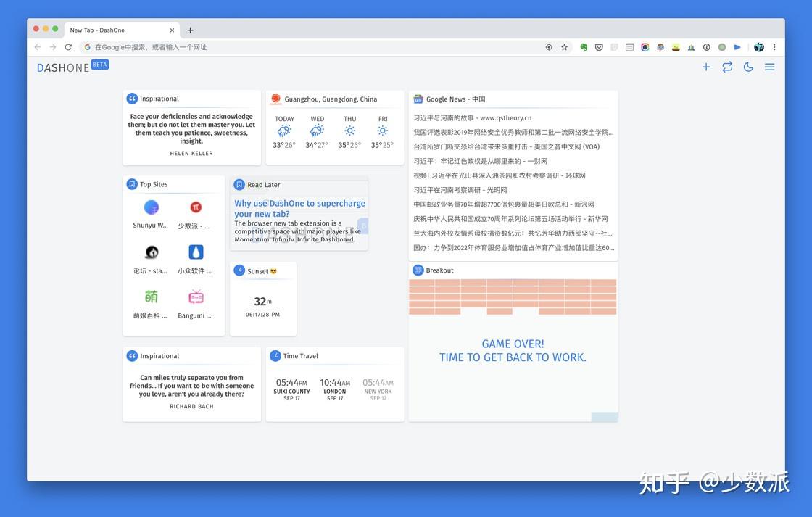Click the Top Sites bookmark icon
The width and height of the screenshot is (812, 517).
[x=132, y=184]
